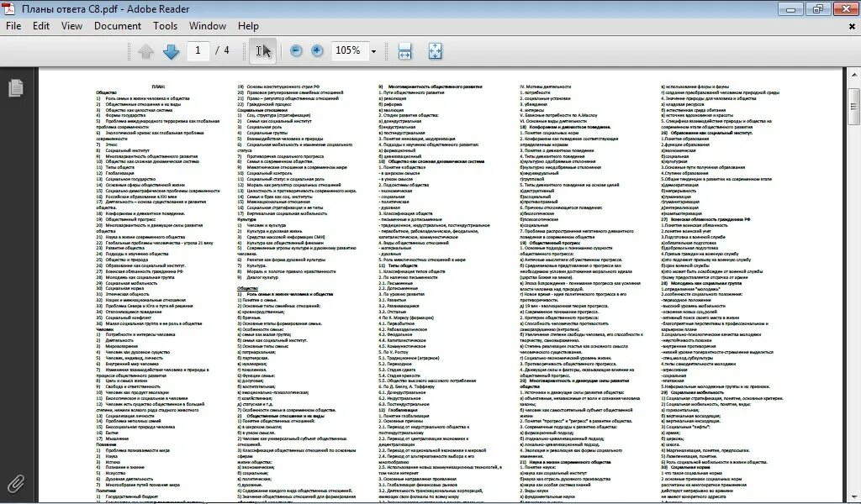This screenshot has height=504, width=861.
Task: Close the Adobe Reader window
Action: (845, 9)
